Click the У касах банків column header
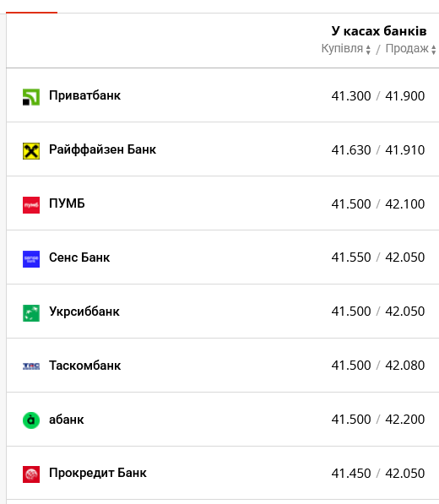This screenshot has height=504, width=439. (x=379, y=31)
